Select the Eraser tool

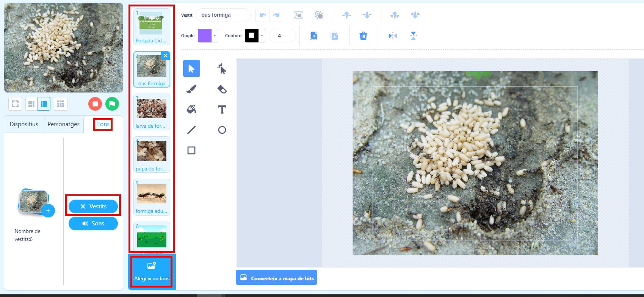(222, 89)
